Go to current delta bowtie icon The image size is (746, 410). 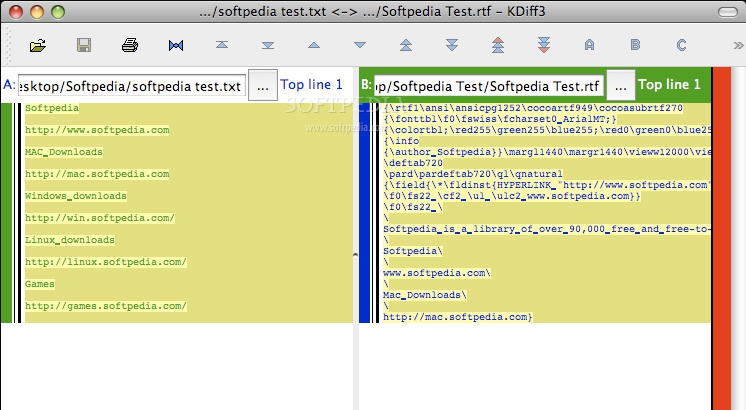[x=176, y=45]
